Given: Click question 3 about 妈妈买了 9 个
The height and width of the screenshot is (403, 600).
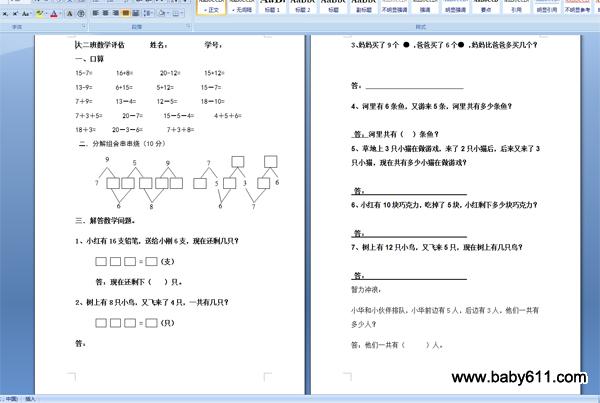Looking at the screenshot, I should [444, 45].
